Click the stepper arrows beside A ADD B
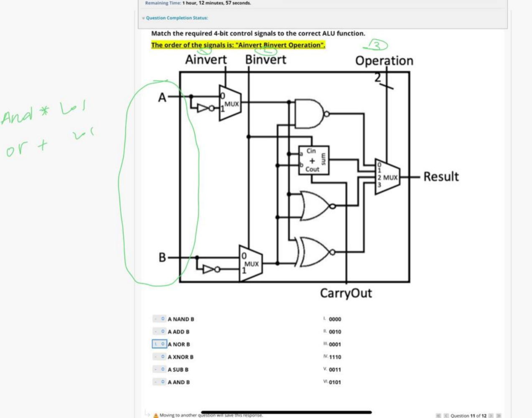The image size is (532, 418). [x=162, y=332]
